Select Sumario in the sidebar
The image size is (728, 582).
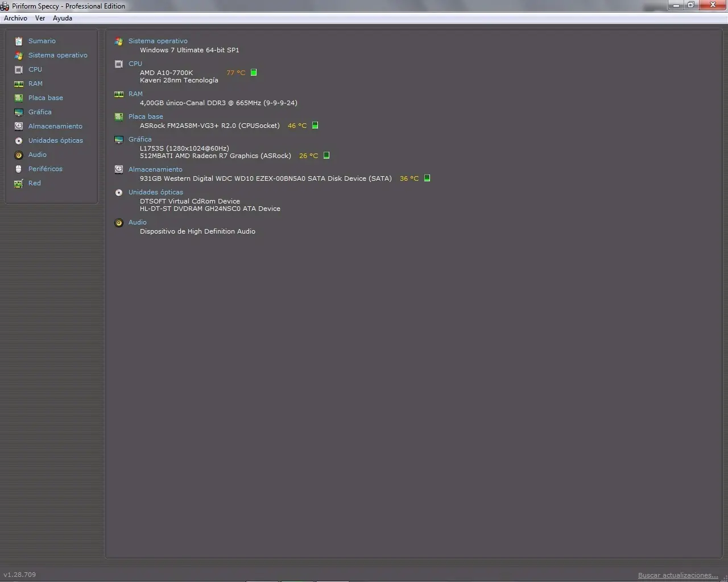(x=42, y=41)
